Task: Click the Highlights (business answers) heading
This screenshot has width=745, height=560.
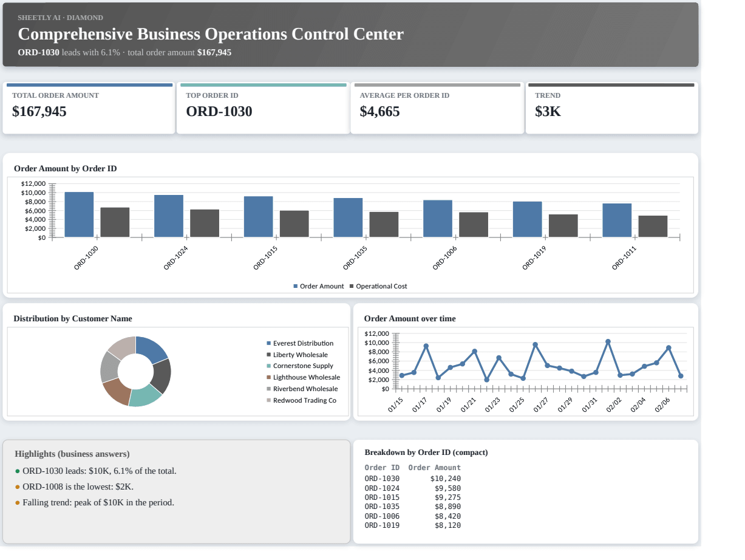Action: point(72,454)
